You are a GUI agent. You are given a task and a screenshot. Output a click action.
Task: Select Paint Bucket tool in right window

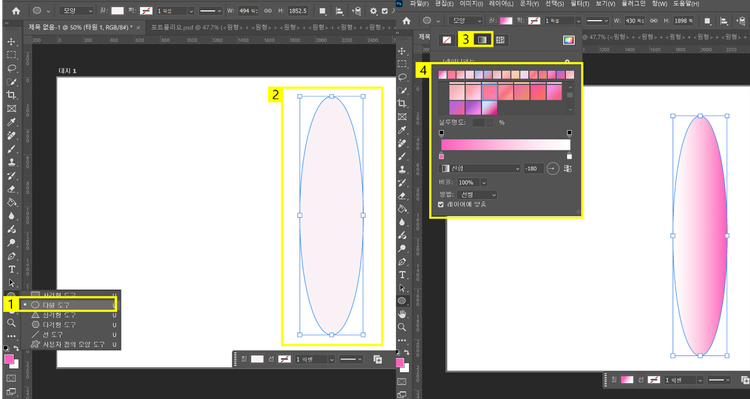[402, 209]
